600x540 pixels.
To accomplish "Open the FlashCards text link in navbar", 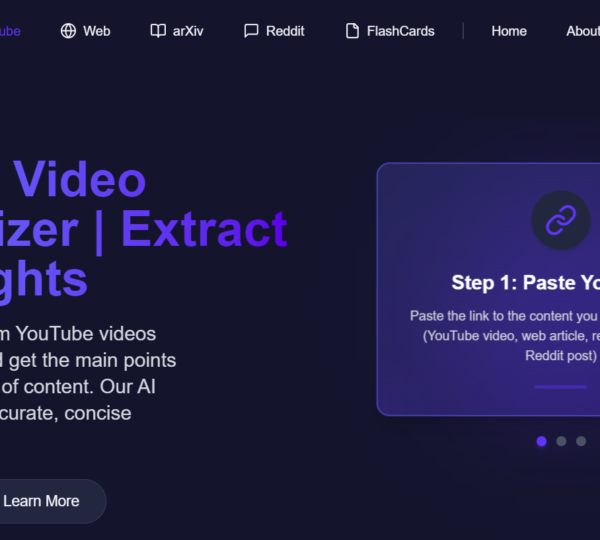I will [400, 31].
